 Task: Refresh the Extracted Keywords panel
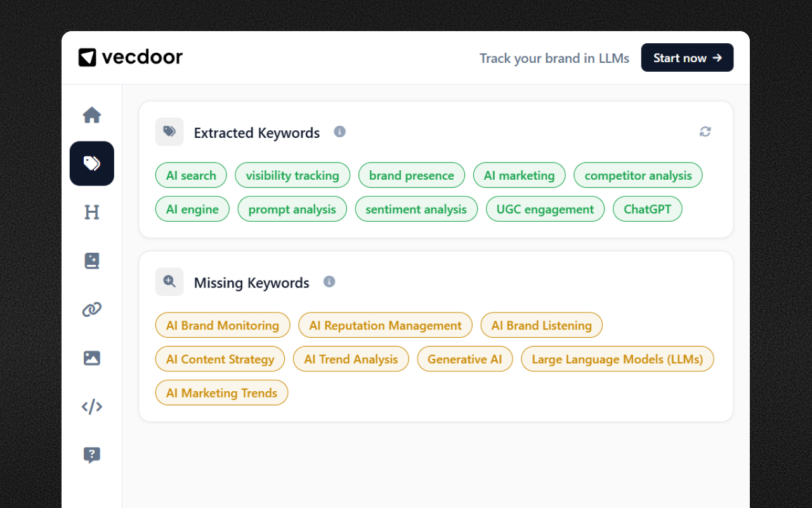click(x=705, y=131)
